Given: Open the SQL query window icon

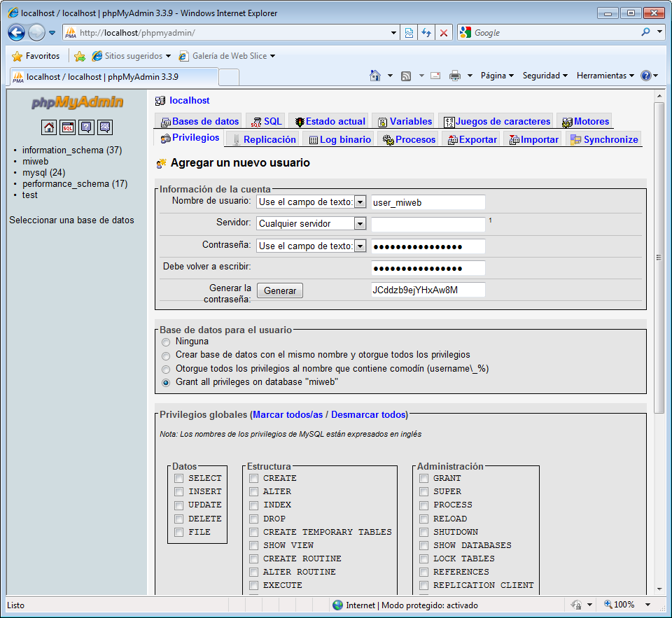Looking at the screenshot, I should tap(67, 127).
